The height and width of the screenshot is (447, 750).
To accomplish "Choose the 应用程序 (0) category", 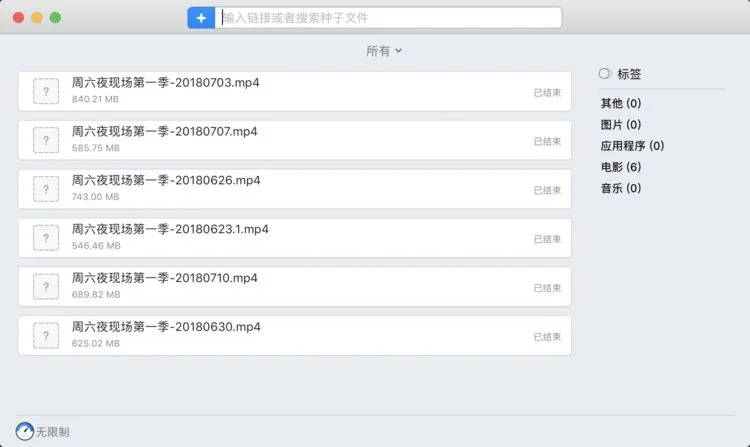I will pyautogui.click(x=632, y=146).
